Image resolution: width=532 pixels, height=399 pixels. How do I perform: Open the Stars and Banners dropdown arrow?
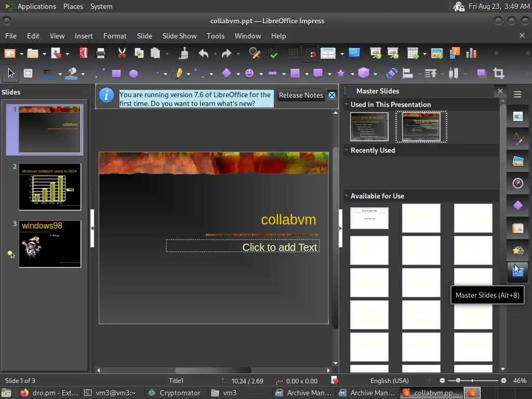coord(353,74)
